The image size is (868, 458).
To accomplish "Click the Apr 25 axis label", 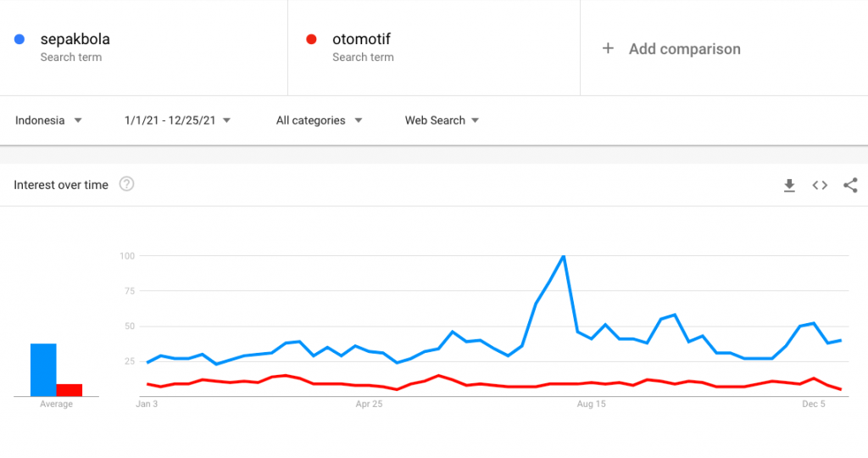I will pos(369,405).
